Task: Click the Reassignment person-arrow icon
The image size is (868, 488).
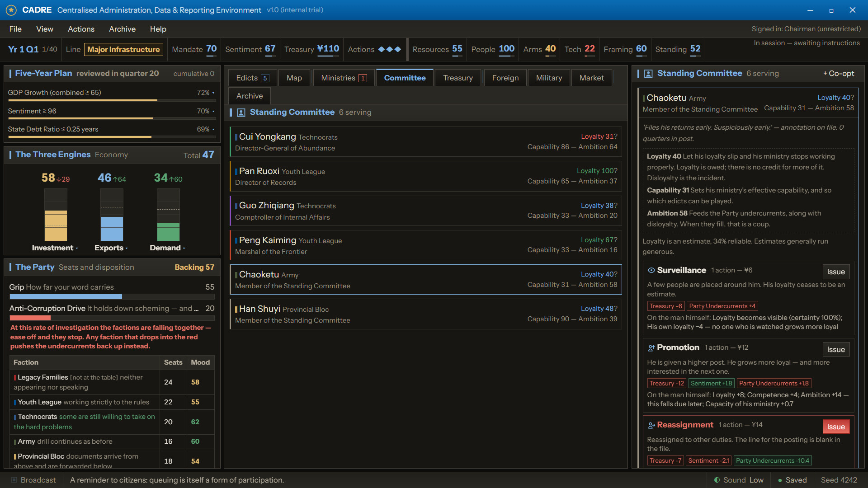Action: coord(651,425)
